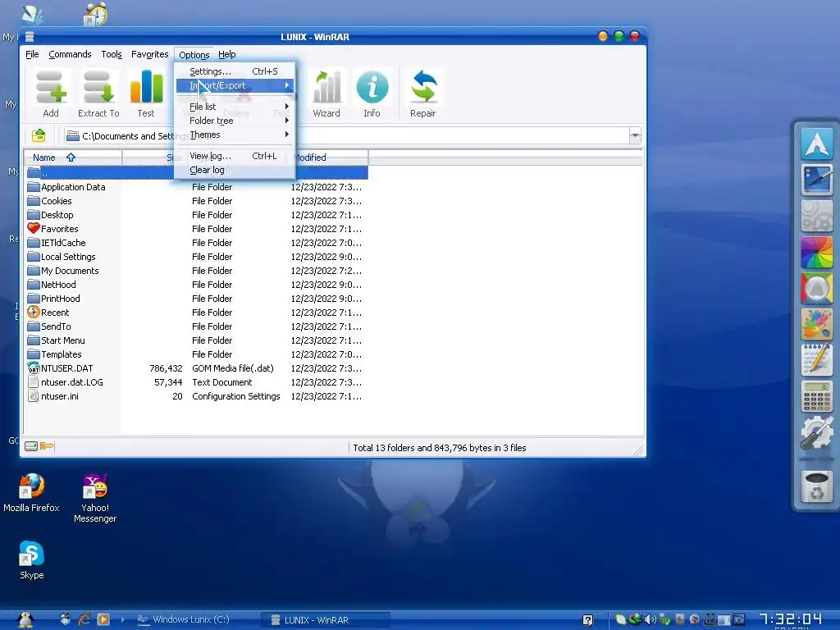This screenshot has width=840, height=630.
Task: Open the Wizard toolbar icon
Action: pos(326,94)
